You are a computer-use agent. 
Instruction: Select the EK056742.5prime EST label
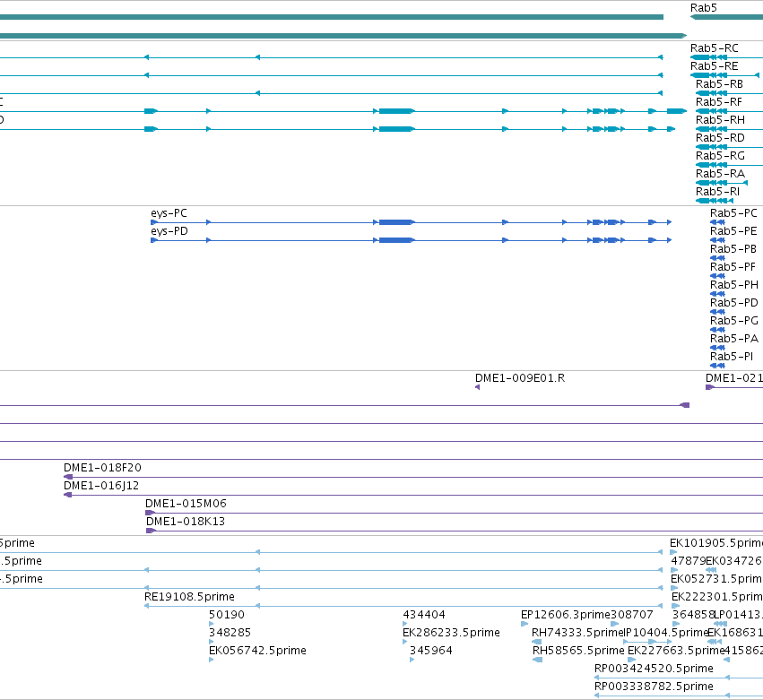click(x=257, y=651)
